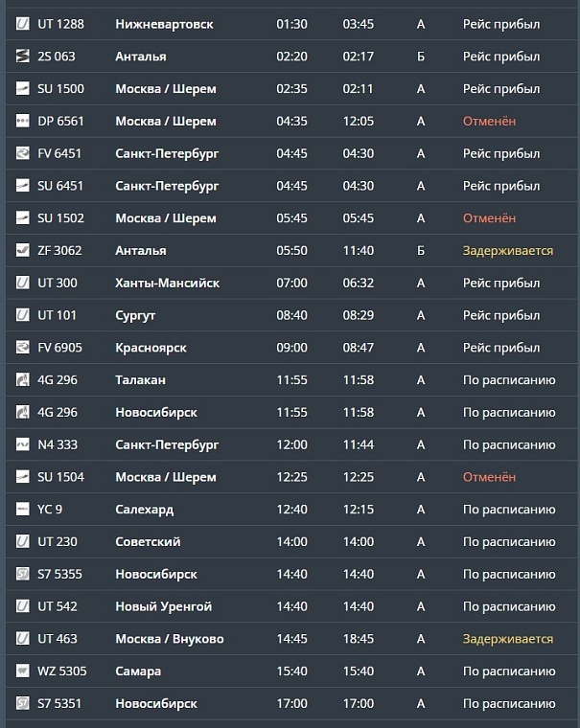Screen dimensions: 580x728
Task: Click the Талакан origin city
Action: point(140,379)
